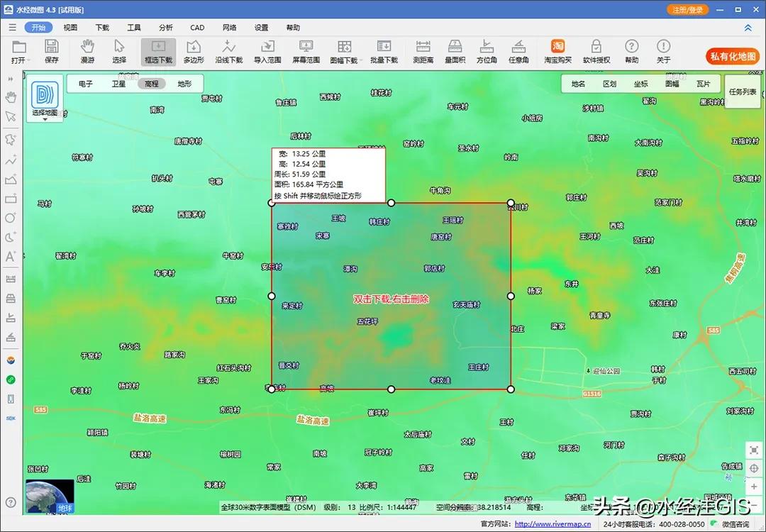Open the CAD ribbon tab
Image resolution: width=766 pixels, height=532 pixels.
click(x=197, y=28)
